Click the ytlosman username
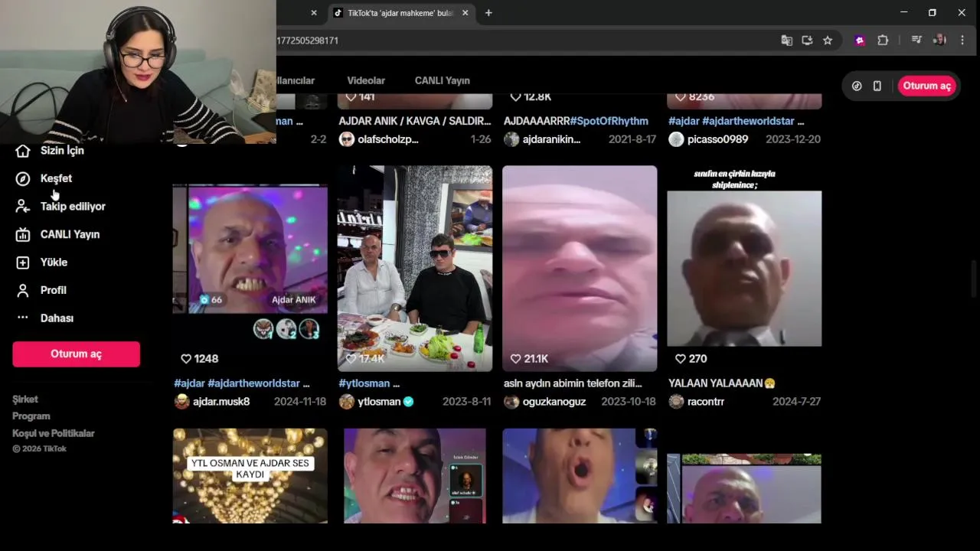980x551 pixels. click(379, 402)
